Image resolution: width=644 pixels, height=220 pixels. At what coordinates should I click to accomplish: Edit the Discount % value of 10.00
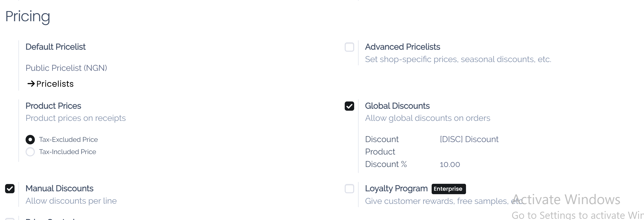[450, 164]
